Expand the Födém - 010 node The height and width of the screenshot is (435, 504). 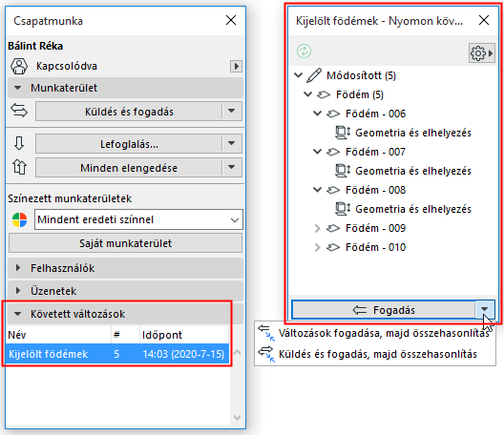click(318, 247)
